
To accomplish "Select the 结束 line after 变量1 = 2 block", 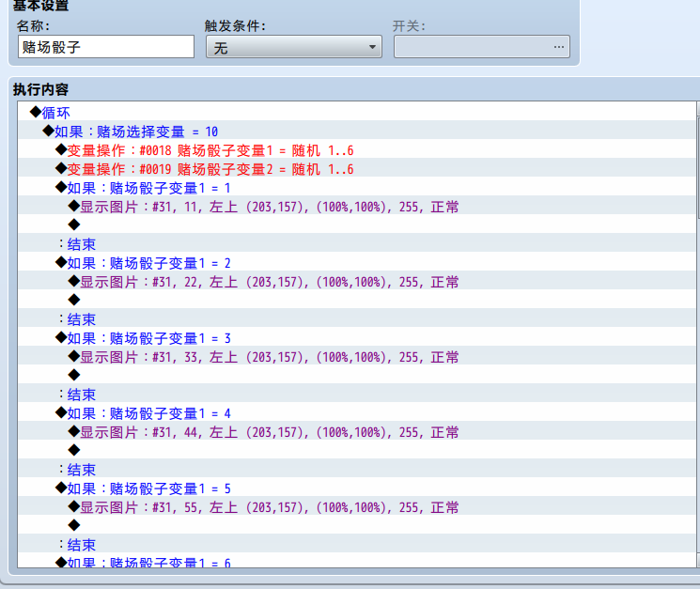I will [357, 318].
